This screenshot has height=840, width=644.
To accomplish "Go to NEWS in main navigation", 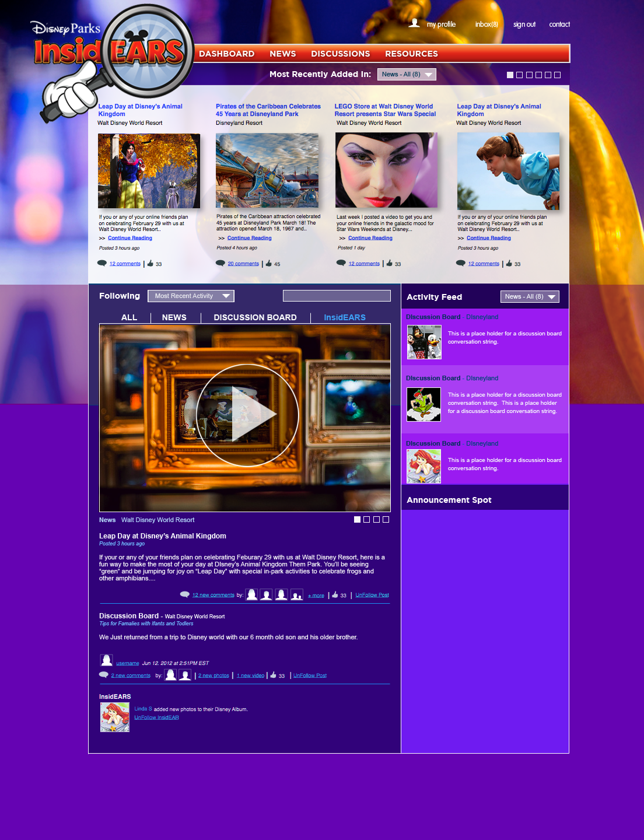I will click(x=283, y=54).
